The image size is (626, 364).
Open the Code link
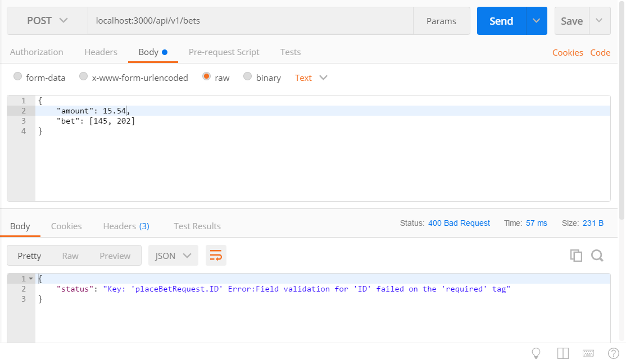(600, 53)
